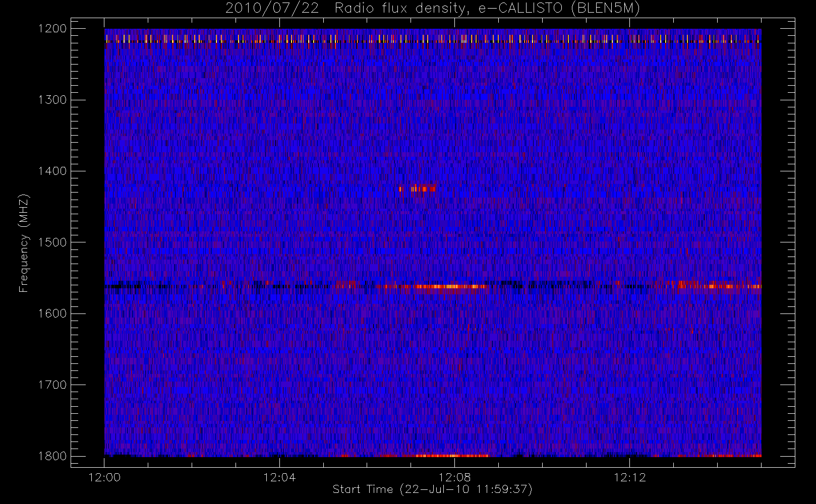Screen dimensions: 816x504
Task: Click the 1700 frequency tick label
Action: pos(52,385)
